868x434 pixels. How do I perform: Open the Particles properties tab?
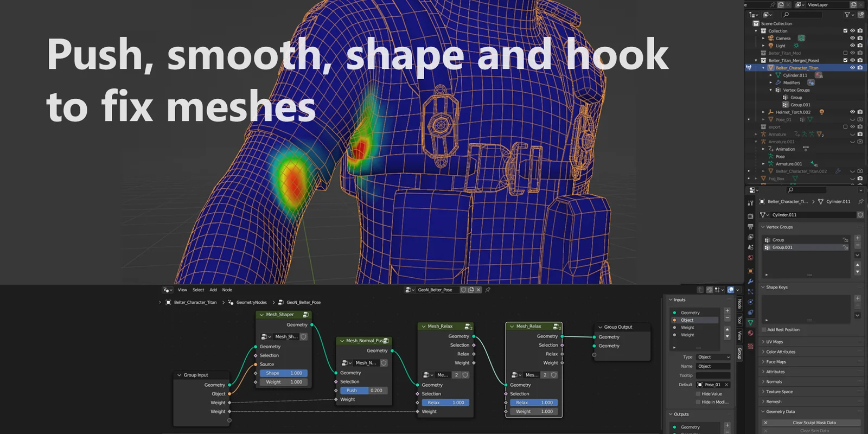(750, 291)
